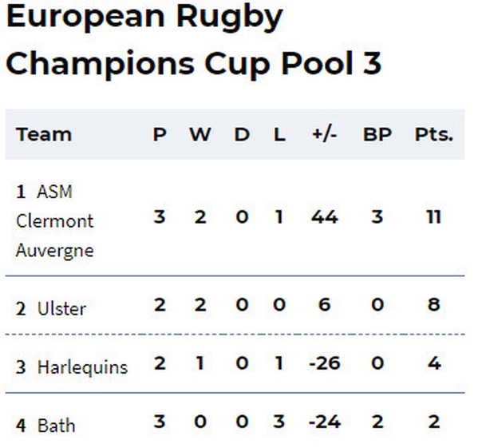Viewport: 490px width, 448px height.
Task: Select the Pts. column header
Action: [434, 134]
